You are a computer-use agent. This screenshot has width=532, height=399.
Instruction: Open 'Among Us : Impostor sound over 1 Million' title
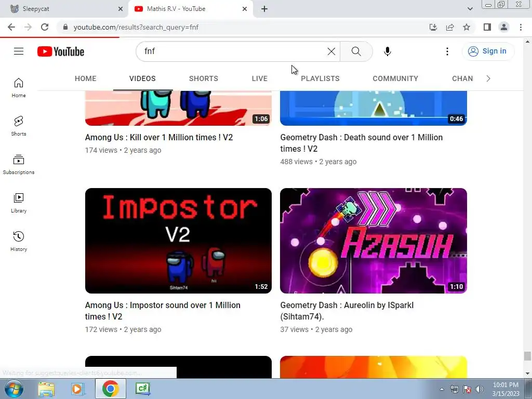(x=163, y=311)
